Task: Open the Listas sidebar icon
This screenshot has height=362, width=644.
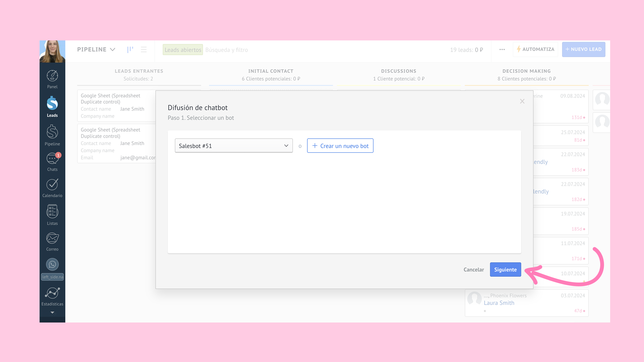Action: click(52, 215)
